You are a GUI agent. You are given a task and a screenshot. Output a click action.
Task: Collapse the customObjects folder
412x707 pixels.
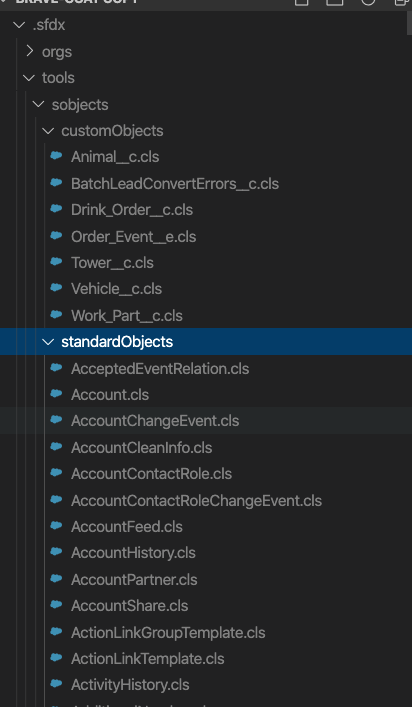point(48,131)
